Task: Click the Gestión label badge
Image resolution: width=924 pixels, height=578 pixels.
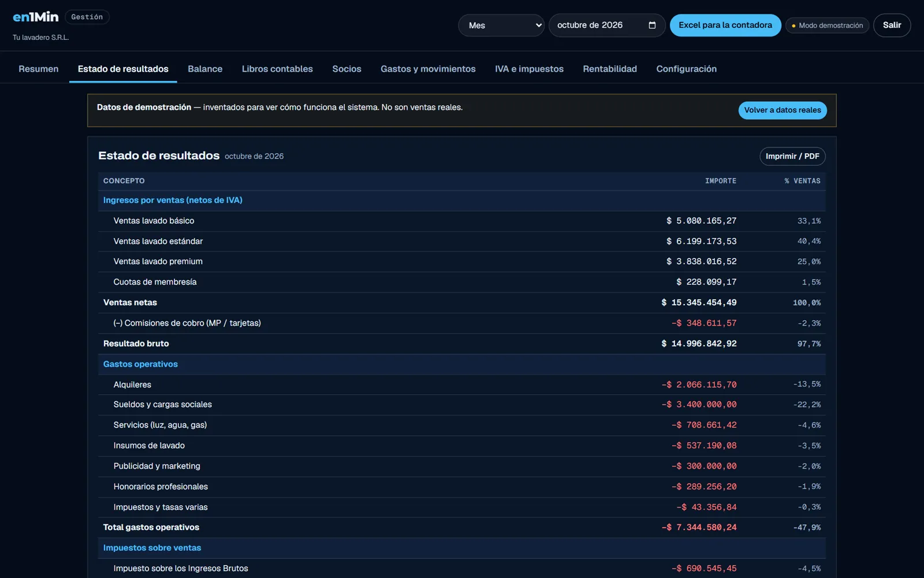Action: point(87,17)
